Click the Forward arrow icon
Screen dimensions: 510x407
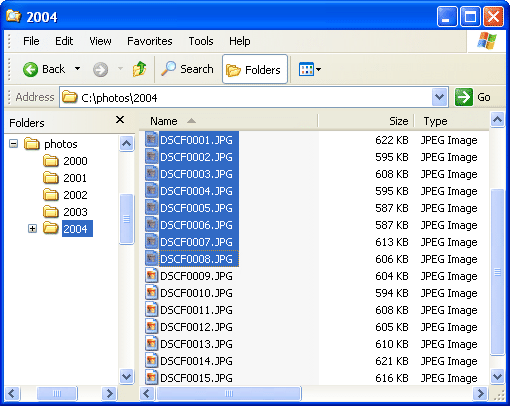pos(100,70)
